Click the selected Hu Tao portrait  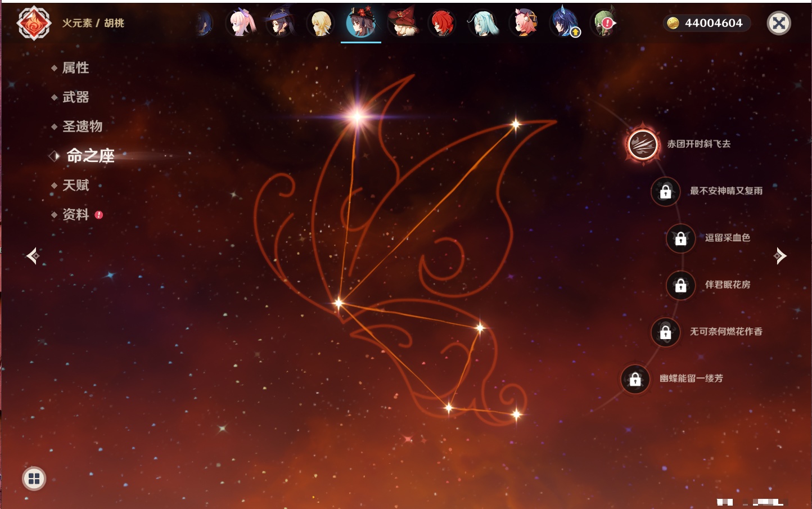(361, 23)
